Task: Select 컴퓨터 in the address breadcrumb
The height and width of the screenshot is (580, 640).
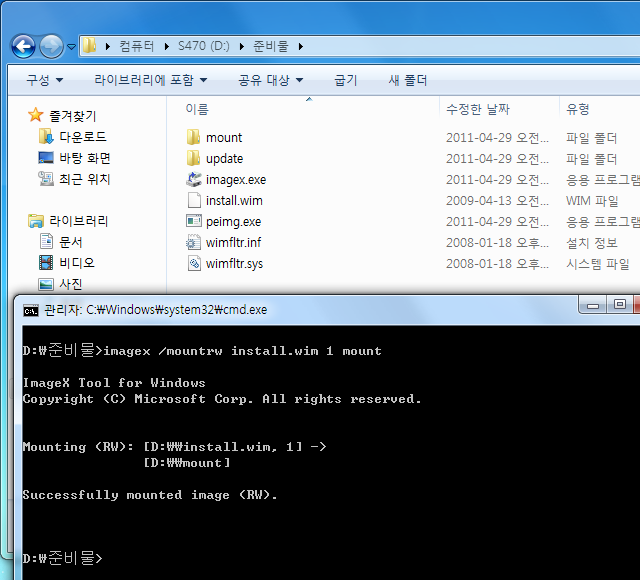Action: pos(137,46)
